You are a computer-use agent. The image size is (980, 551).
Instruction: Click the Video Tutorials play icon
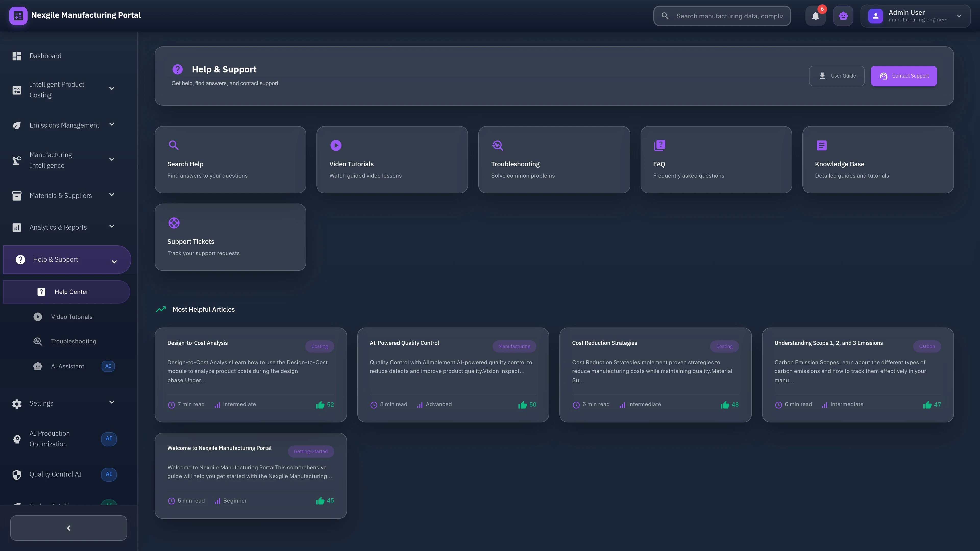point(336,145)
